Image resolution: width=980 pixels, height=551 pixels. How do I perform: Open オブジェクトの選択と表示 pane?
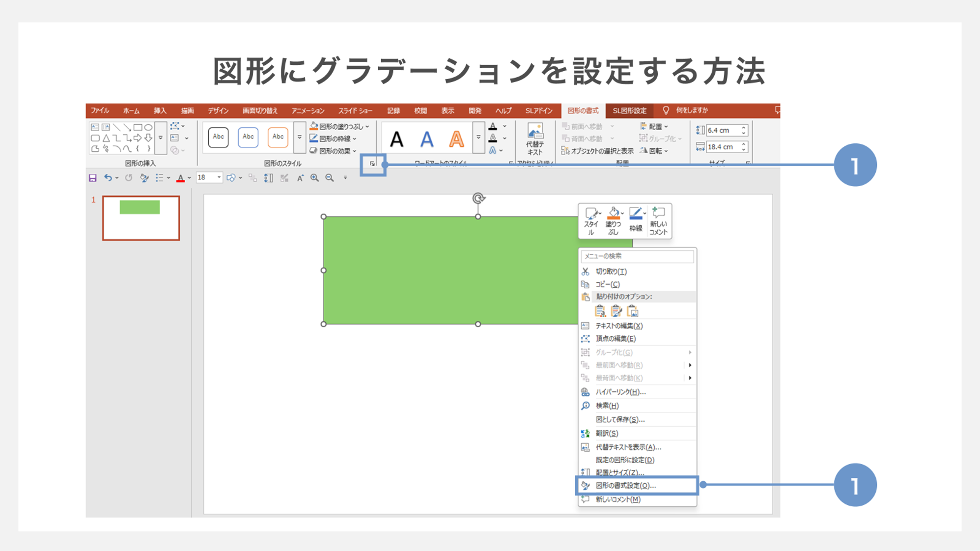[597, 151]
